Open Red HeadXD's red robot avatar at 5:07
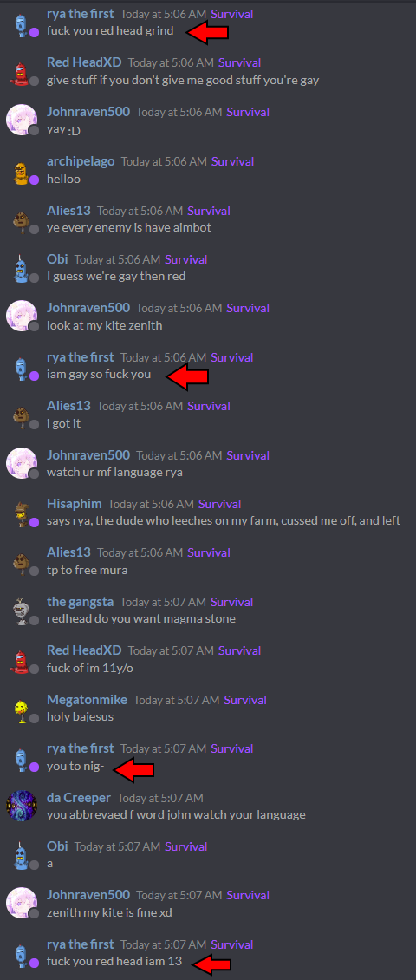 22,660
